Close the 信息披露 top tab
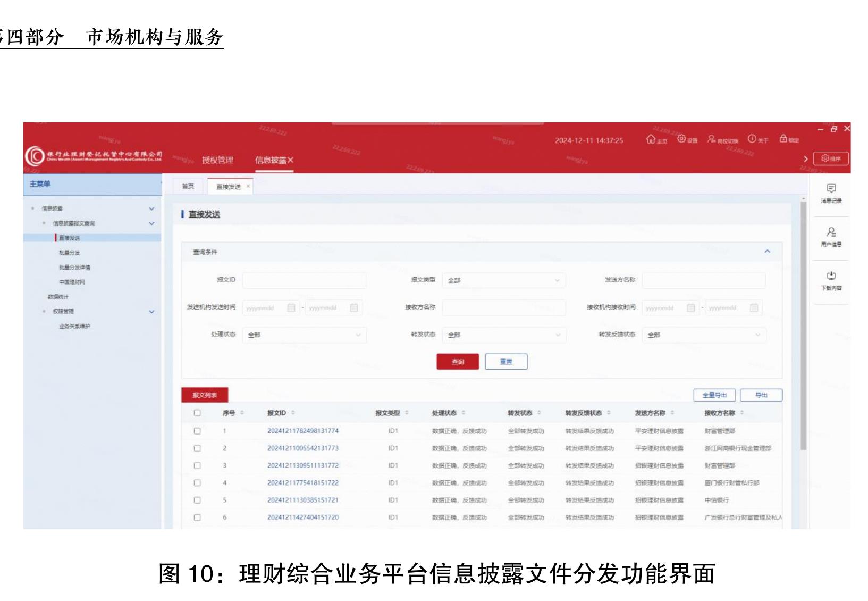868x601 pixels. [x=290, y=160]
